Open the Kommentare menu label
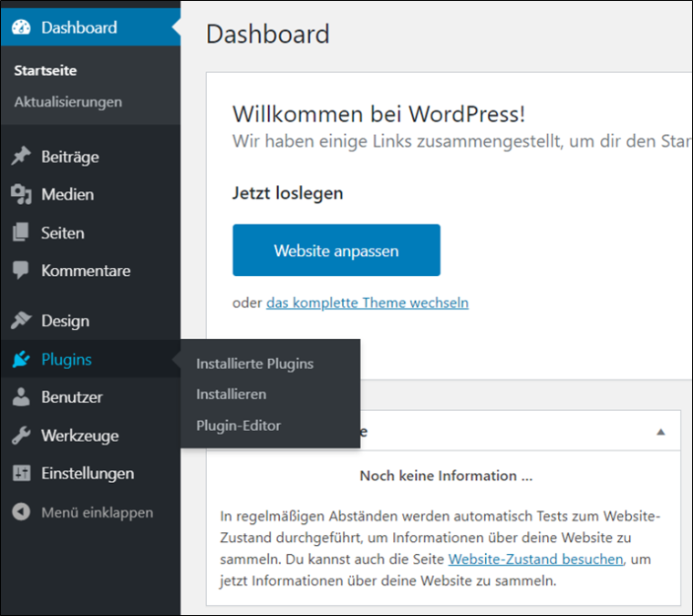The width and height of the screenshot is (693, 616). click(x=86, y=271)
